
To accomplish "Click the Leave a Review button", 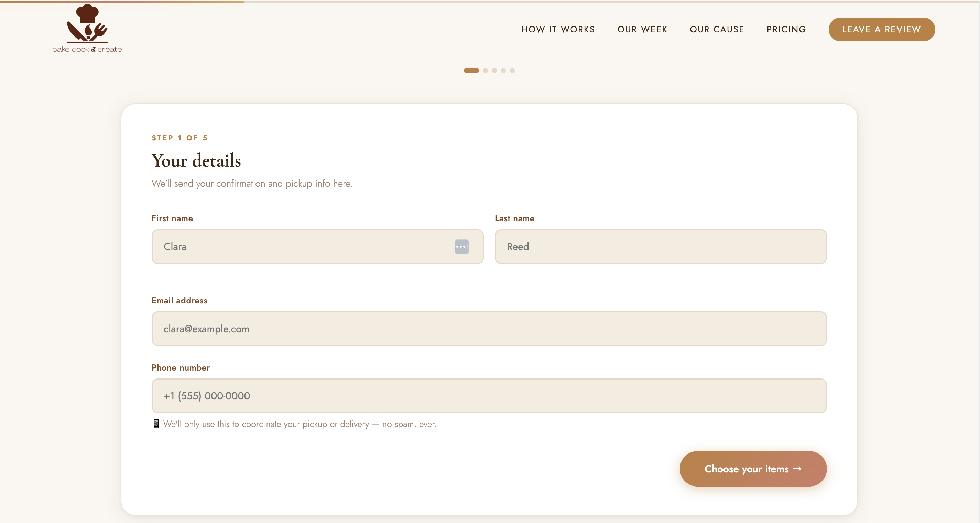I will [881, 29].
